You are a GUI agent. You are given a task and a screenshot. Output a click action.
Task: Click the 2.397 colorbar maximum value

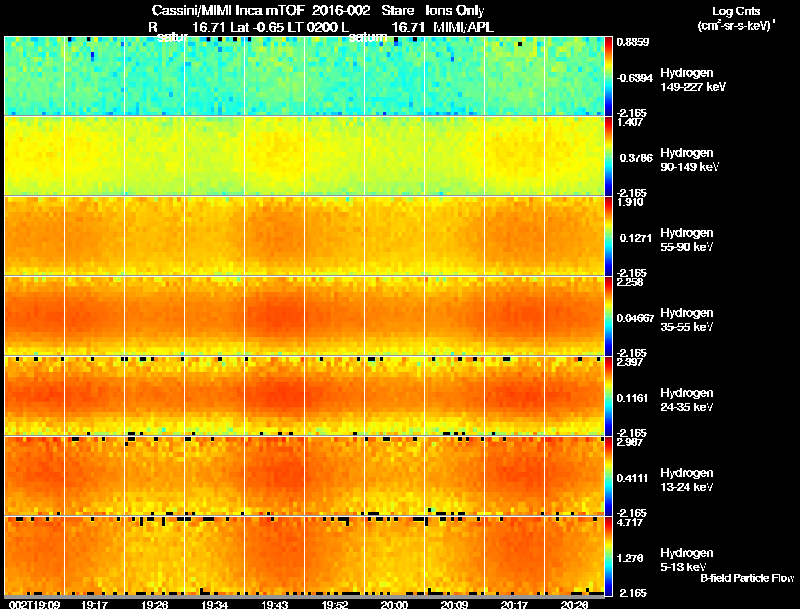pyautogui.click(x=630, y=362)
